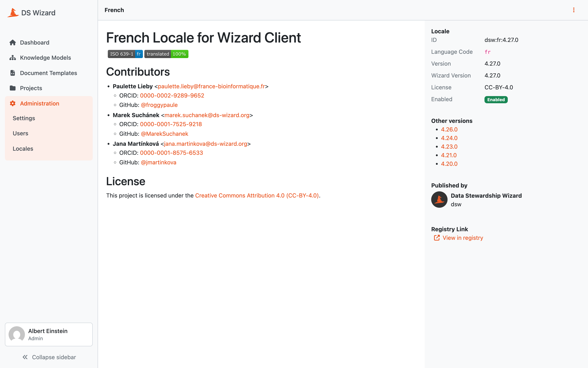
Task: Open Albert Einstein user menu
Action: tap(49, 334)
